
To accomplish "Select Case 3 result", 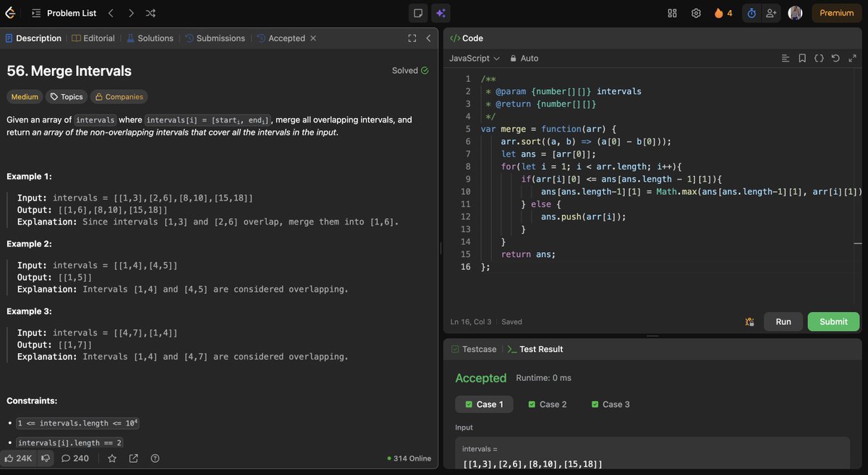I will 610,404.
